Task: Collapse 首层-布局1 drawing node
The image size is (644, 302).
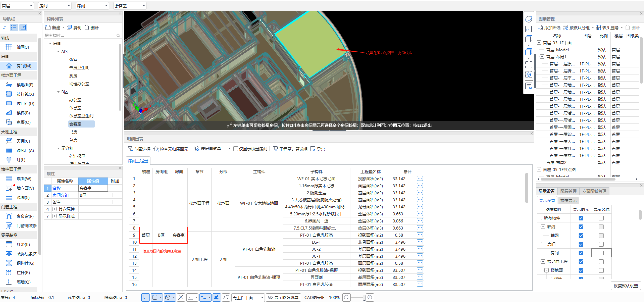Action: tap(542, 57)
